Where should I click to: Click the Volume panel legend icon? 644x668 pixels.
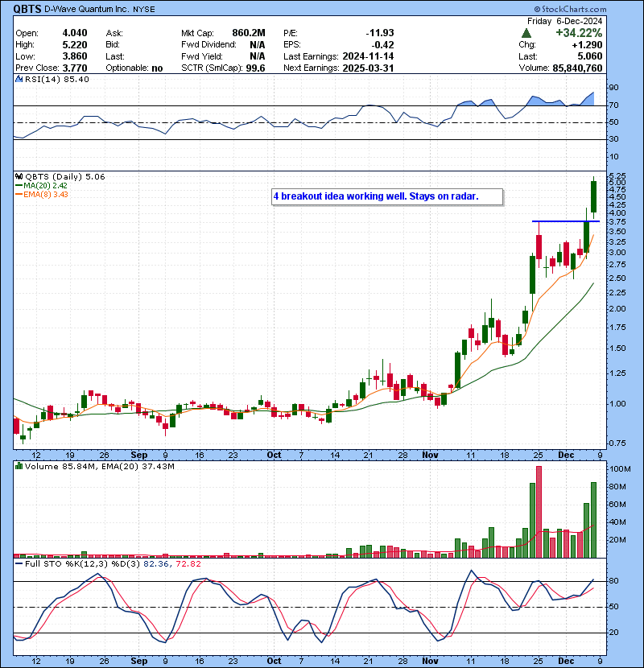click(18, 465)
